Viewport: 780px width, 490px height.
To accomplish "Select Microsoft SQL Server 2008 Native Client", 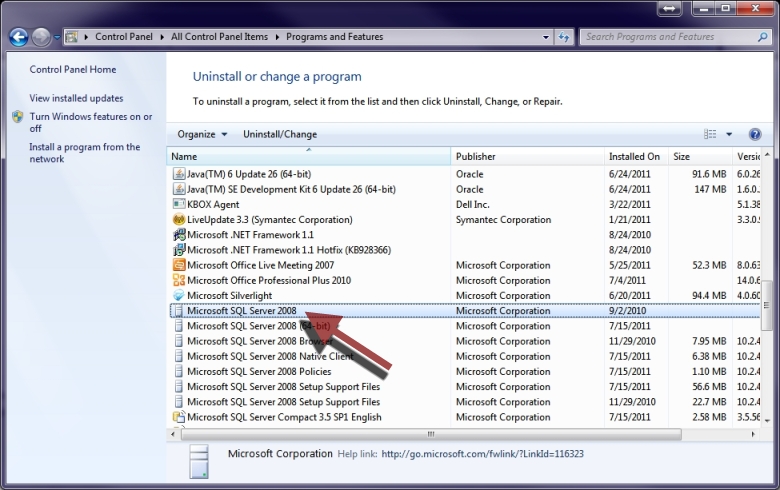I will (465, 356).
